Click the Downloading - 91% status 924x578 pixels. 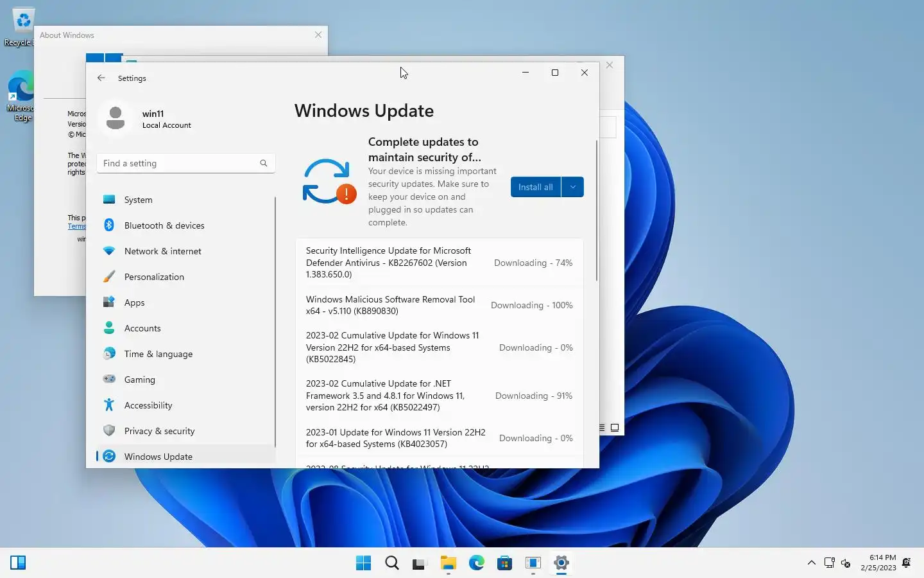[534, 396]
